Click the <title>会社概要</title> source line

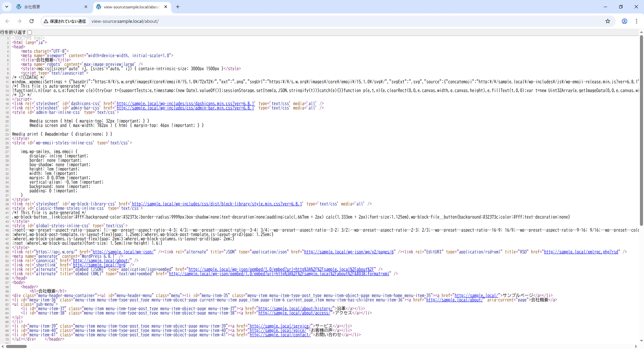(x=46, y=60)
